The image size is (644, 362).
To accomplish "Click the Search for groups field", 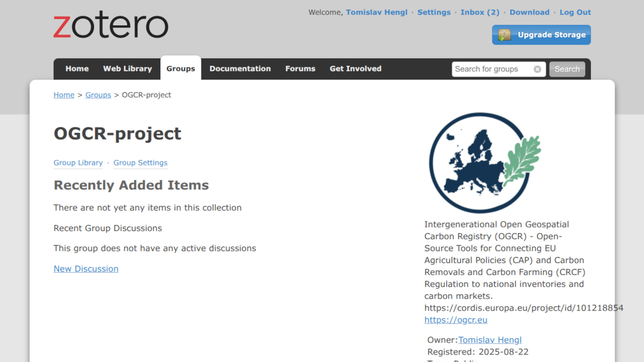I will tap(498, 69).
